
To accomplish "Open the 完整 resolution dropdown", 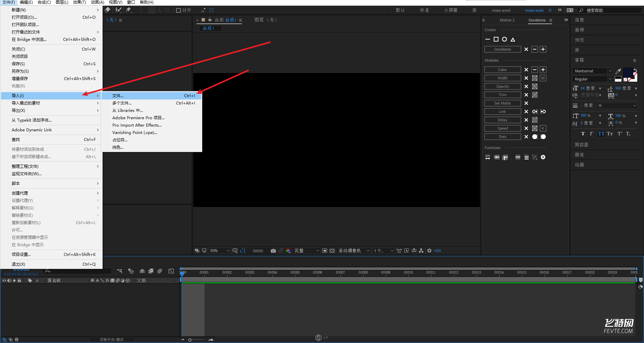I will click(307, 251).
